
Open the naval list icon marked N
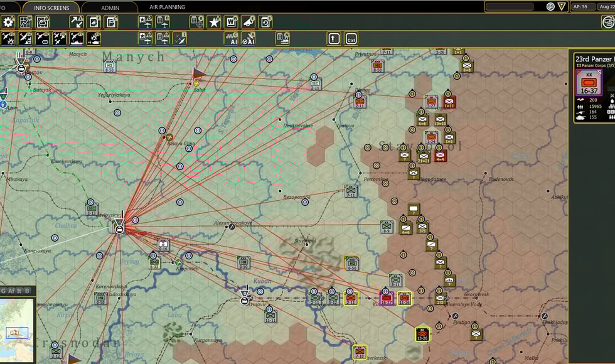(x=283, y=39)
